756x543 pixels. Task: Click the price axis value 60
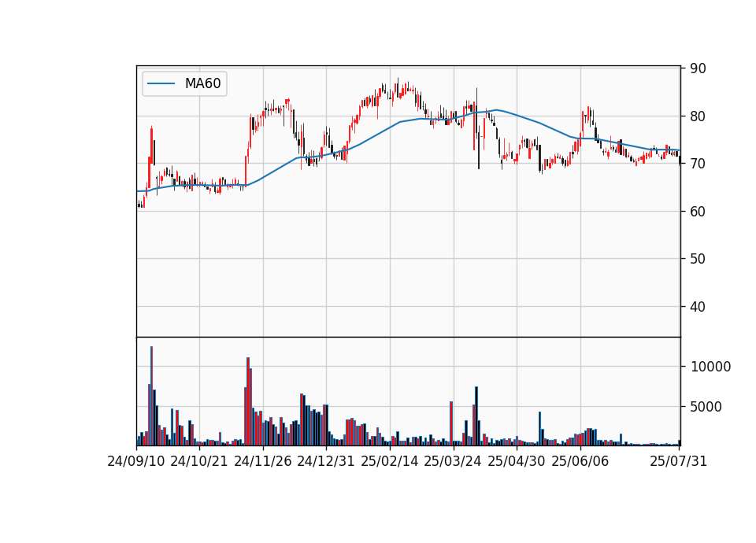pyautogui.click(x=698, y=211)
